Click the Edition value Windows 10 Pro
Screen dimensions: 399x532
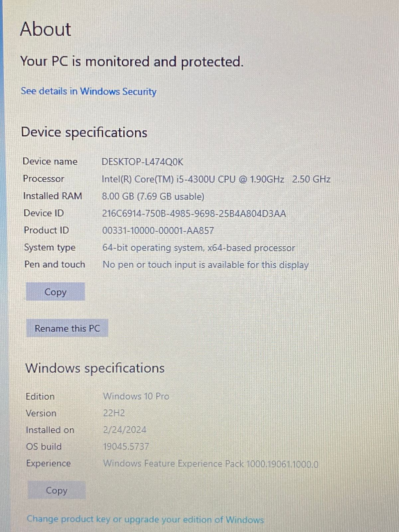[136, 396]
